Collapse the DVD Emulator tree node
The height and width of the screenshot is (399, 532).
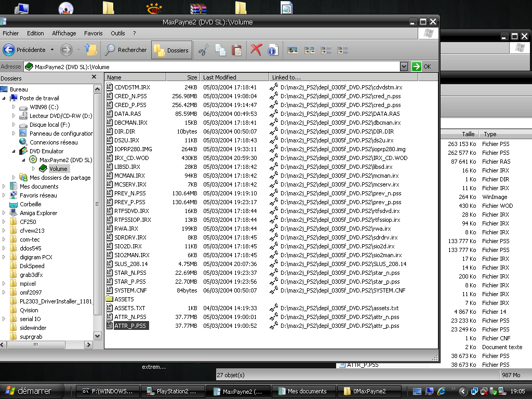tap(14, 151)
